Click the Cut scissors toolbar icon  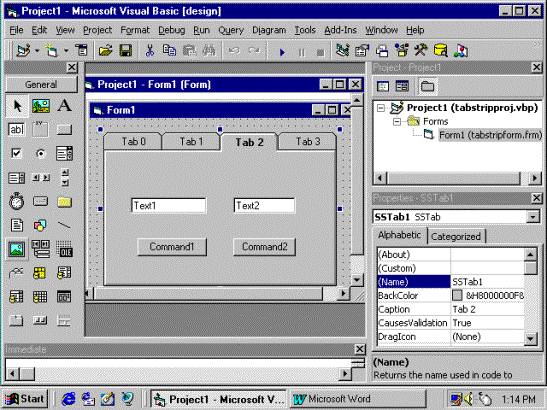150,51
